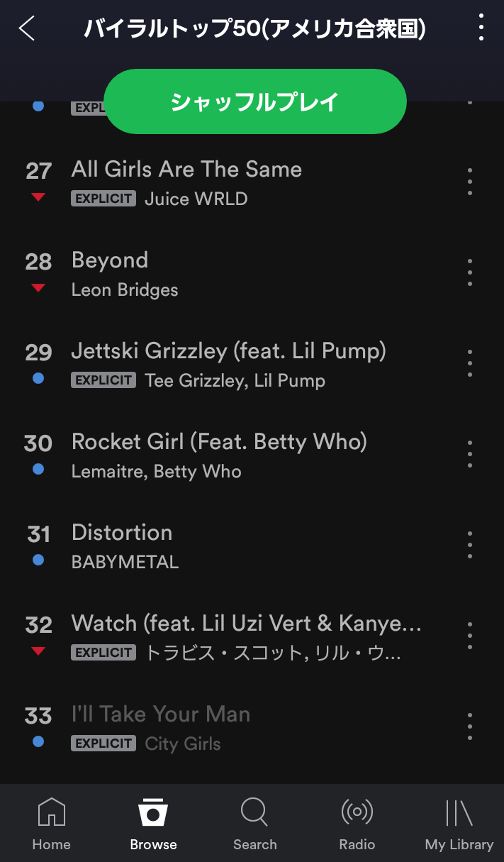The height and width of the screenshot is (862, 504).
Task: Tap the viral top 50 playlist title
Action: click(255, 29)
